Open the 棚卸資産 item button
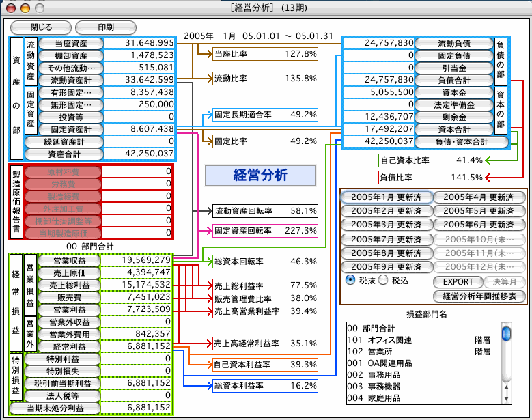532x420 pixels. coord(71,55)
